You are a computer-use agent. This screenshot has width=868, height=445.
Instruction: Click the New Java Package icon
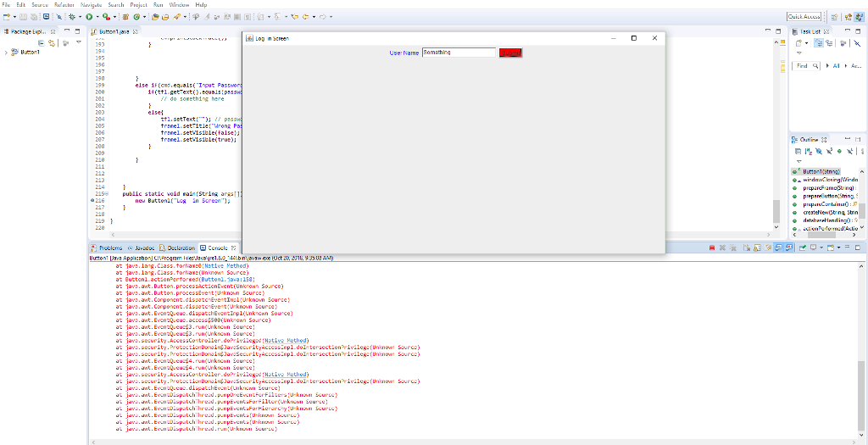(x=125, y=17)
